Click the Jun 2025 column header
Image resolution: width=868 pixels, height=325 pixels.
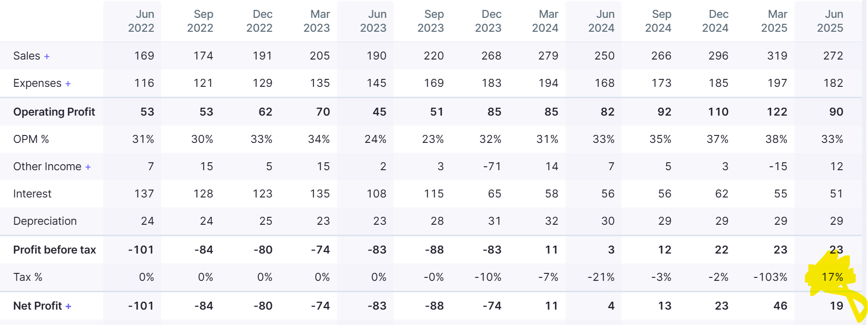tap(830, 21)
